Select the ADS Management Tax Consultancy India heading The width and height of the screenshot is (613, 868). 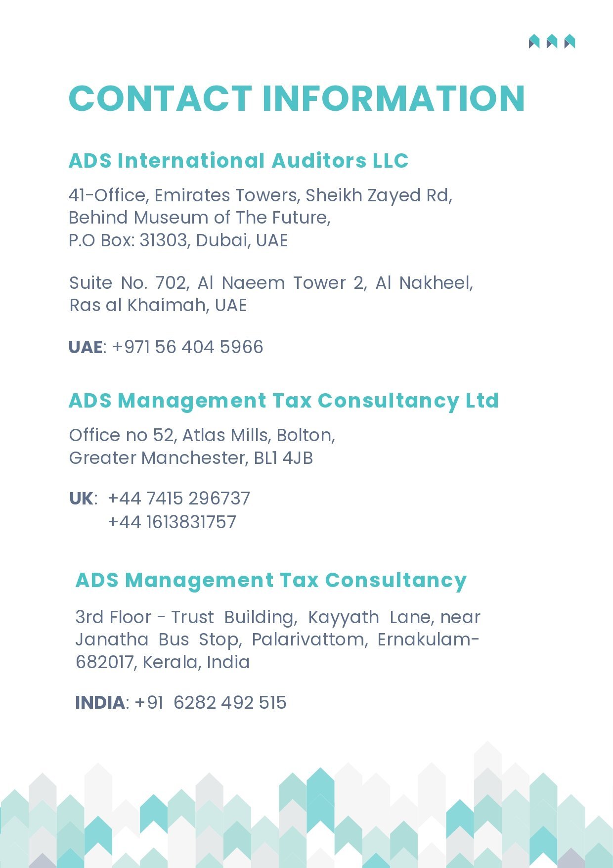click(x=271, y=580)
